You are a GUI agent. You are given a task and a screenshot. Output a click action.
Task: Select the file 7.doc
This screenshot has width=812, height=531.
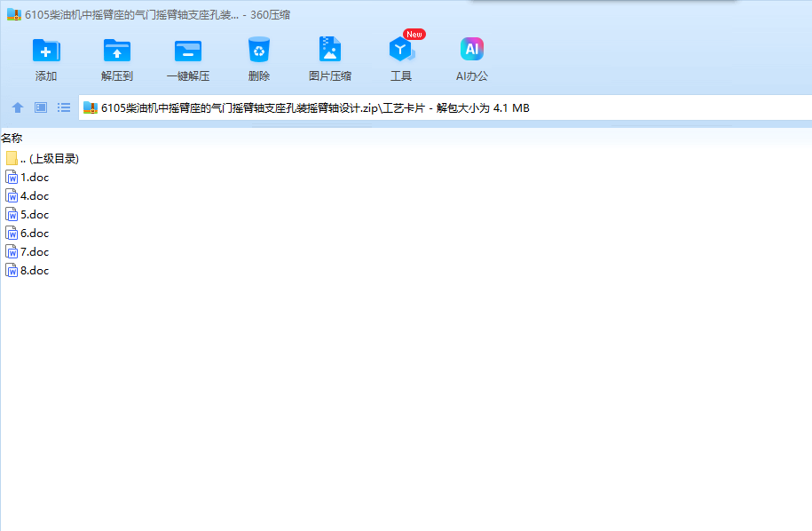[27, 252]
